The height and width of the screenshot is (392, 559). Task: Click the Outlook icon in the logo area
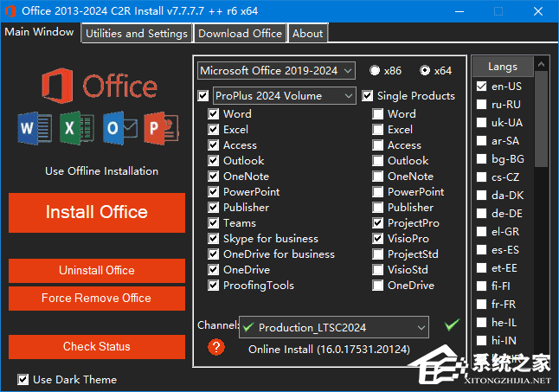click(x=119, y=128)
